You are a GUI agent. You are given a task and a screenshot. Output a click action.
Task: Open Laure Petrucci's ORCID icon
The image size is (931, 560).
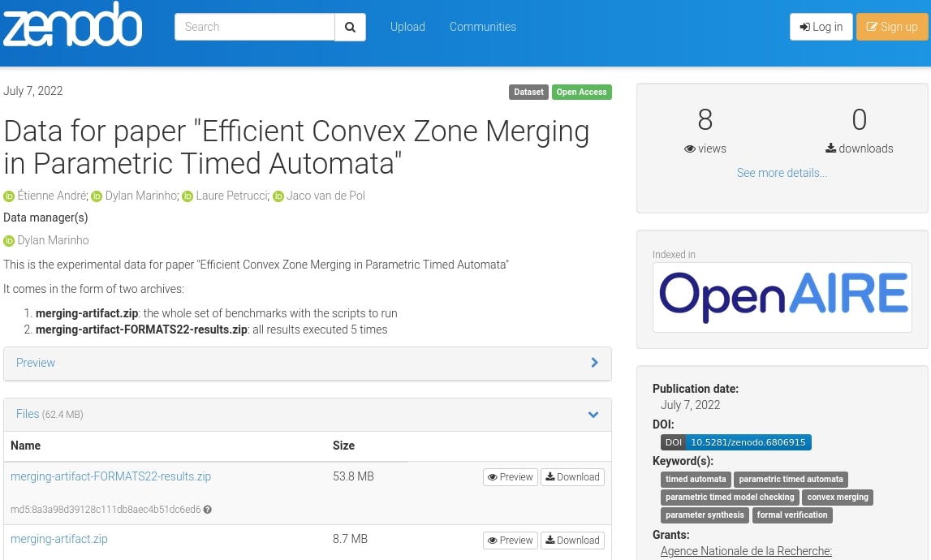187,196
